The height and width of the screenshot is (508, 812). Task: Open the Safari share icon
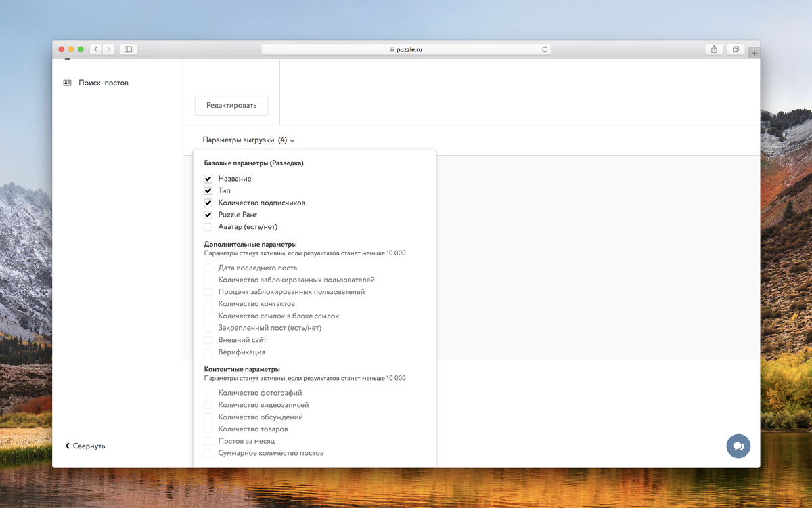coord(714,49)
